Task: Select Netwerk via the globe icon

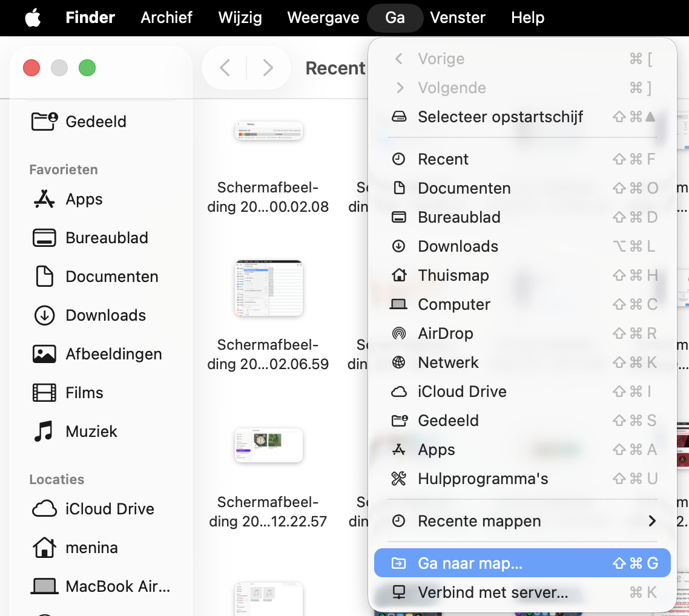Action: (448, 362)
